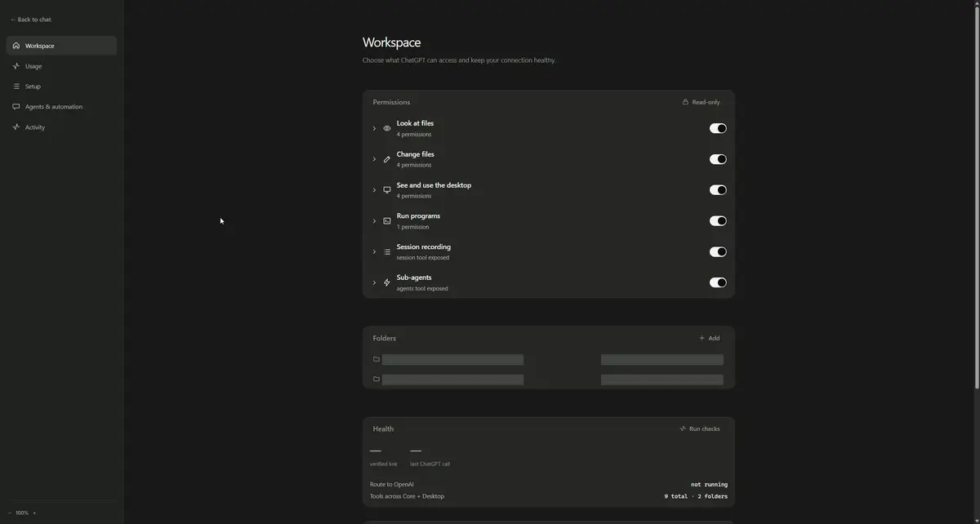Image resolution: width=980 pixels, height=524 pixels.
Task: Click the 'verified link' label
Action: 384,464
